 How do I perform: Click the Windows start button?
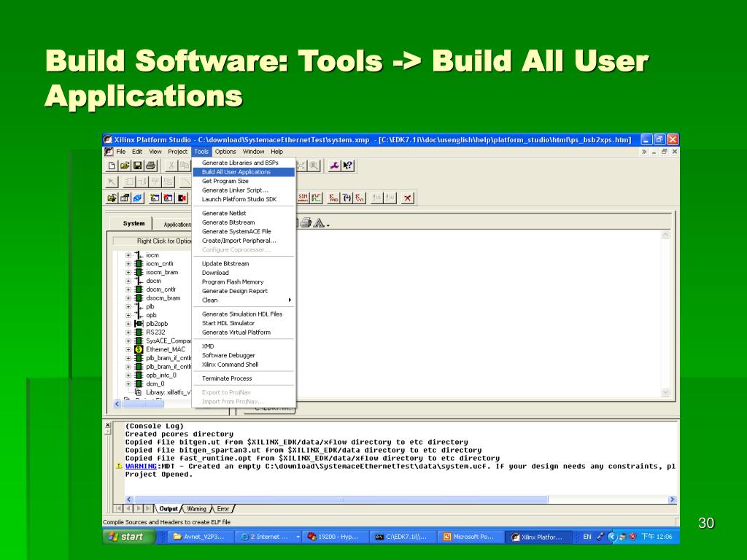pyautogui.click(x=130, y=537)
